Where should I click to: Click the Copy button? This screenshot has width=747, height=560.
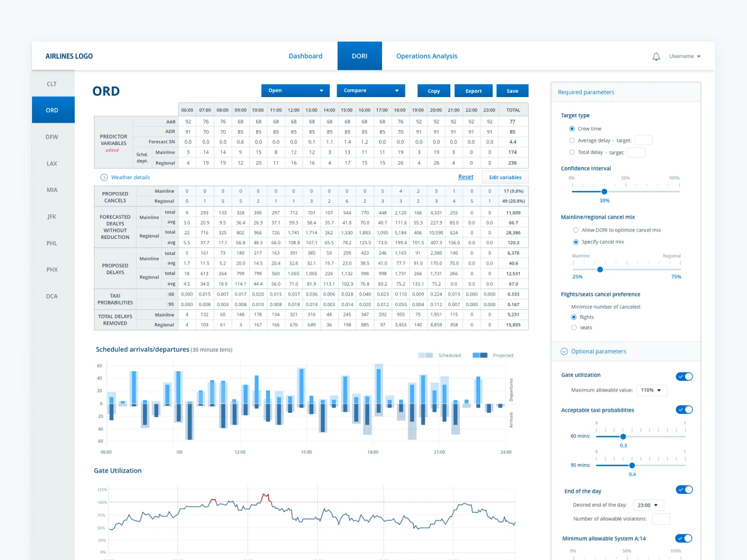(x=434, y=91)
